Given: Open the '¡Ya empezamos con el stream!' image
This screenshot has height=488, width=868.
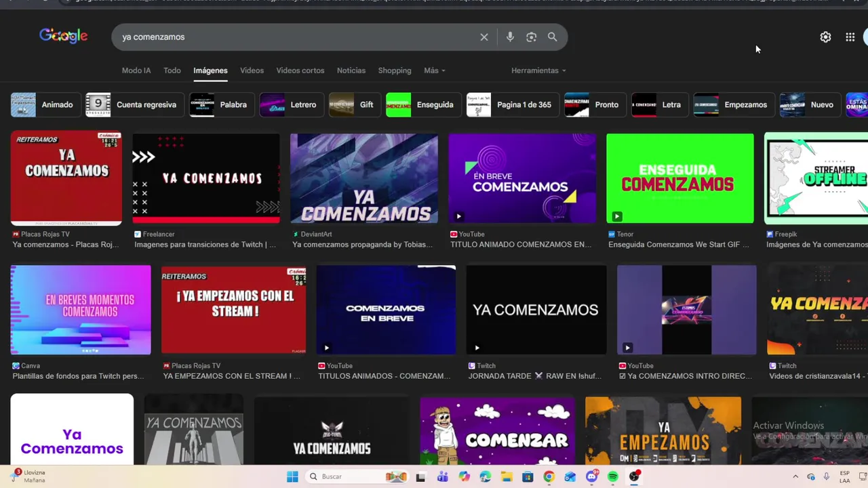Looking at the screenshot, I should [234, 310].
